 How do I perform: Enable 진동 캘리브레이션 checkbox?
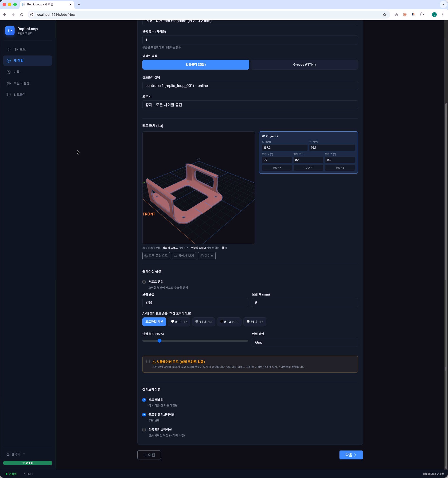pyautogui.click(x=144, y=430)
